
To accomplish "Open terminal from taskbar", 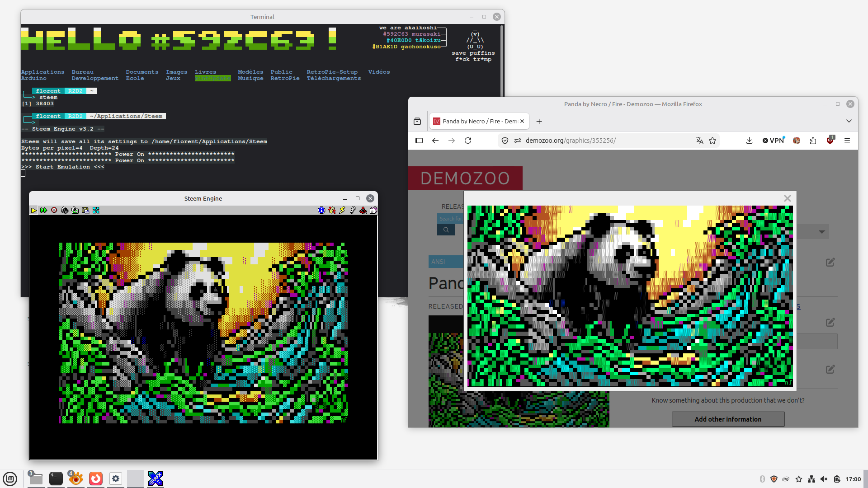I will click(56, 479).
